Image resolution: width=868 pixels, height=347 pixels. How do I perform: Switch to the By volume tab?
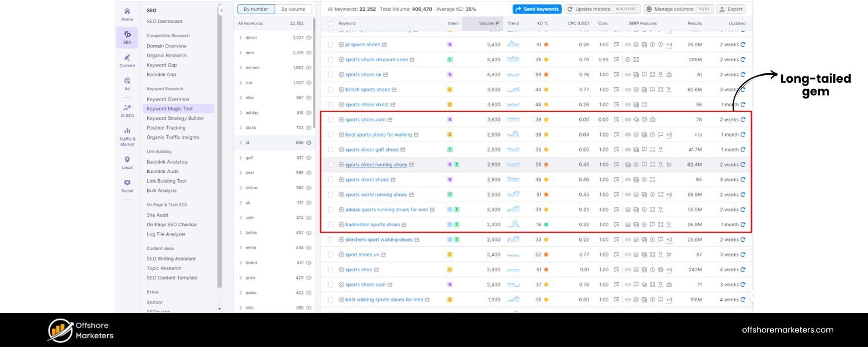pos(293,9)
